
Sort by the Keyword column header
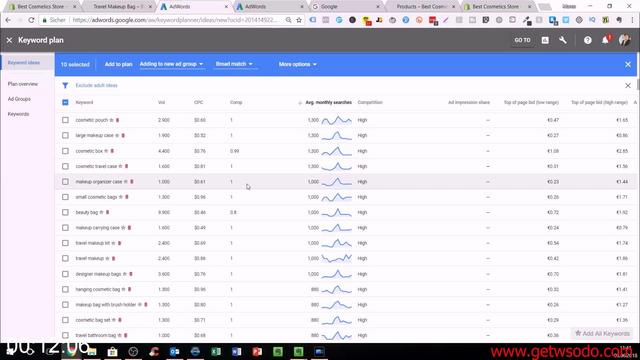pos(84,102)
